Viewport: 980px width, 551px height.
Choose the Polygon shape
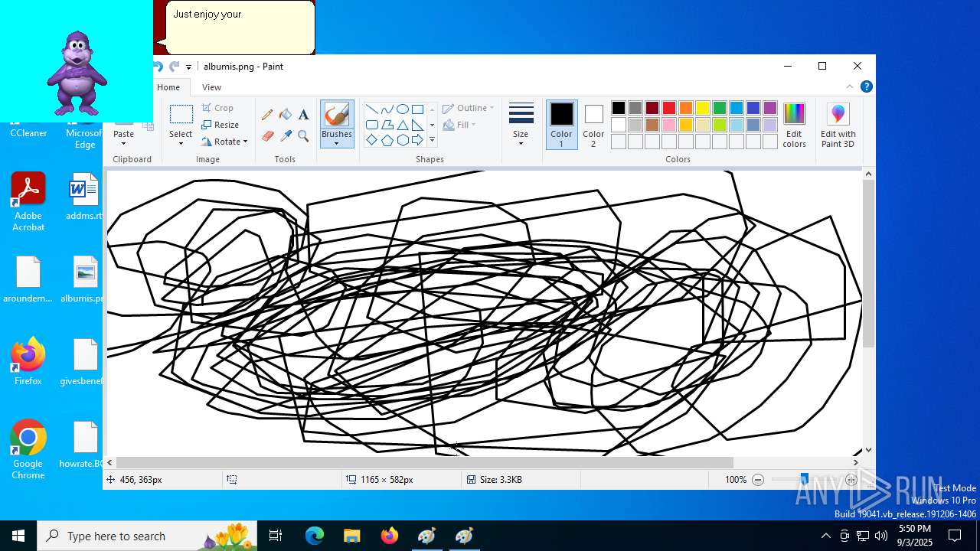point(387,125)
